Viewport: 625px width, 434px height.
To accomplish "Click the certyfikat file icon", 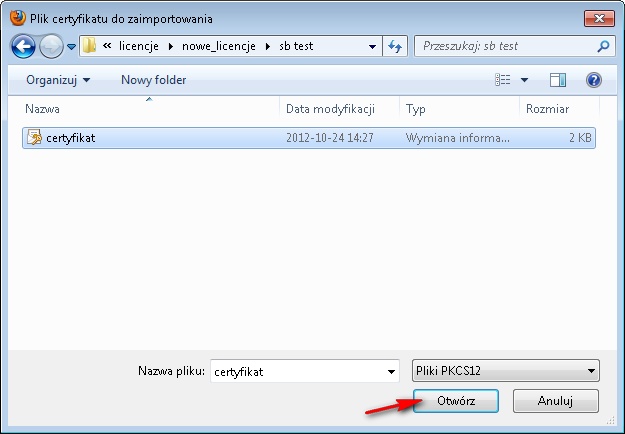I will click(x=34, y=138).
